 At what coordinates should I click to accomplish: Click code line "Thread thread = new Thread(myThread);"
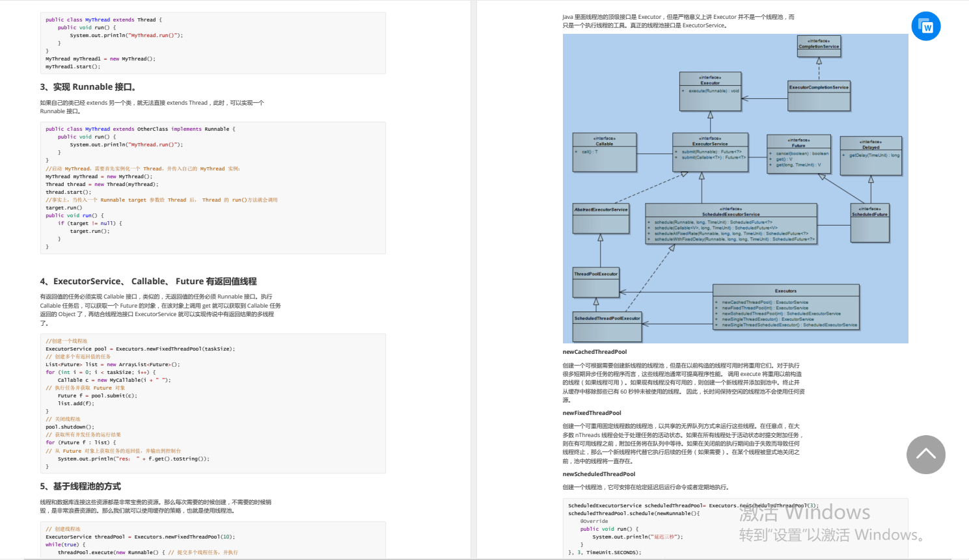[x=102, y=184]
